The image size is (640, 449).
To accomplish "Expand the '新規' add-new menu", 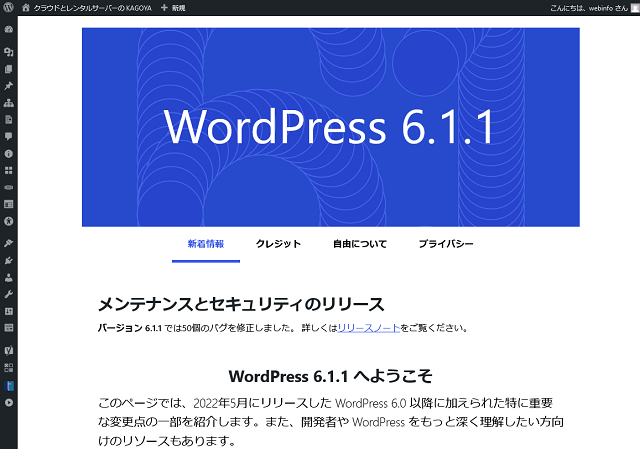I will 173,7.
